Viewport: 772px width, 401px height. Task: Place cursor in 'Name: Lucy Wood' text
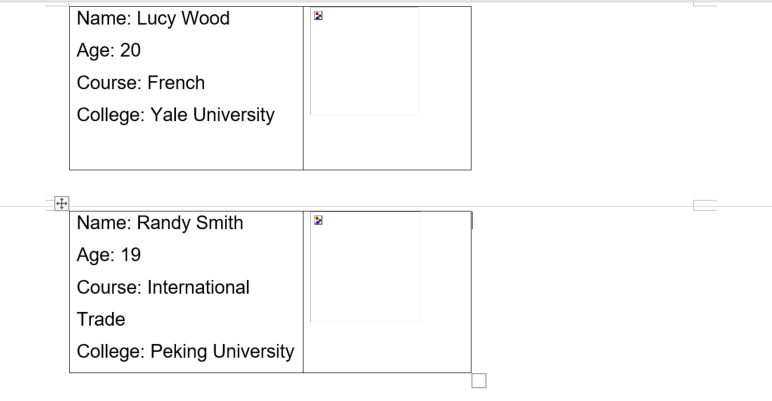point(153,18)
